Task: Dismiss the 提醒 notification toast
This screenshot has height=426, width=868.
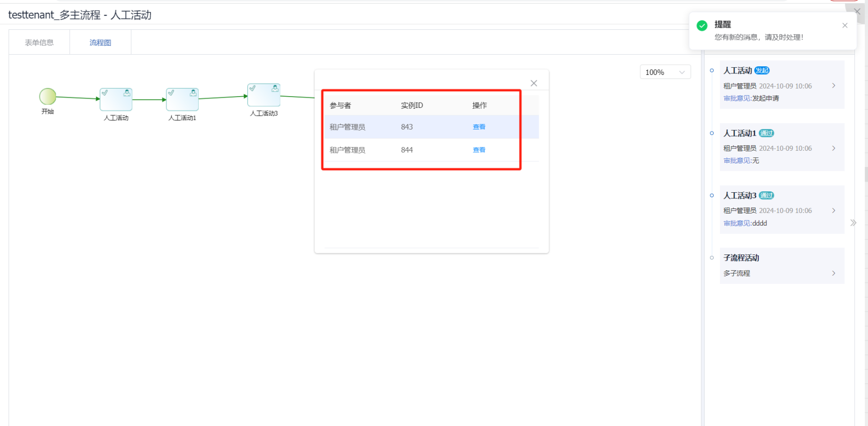Action: click(x=845, y=25)
